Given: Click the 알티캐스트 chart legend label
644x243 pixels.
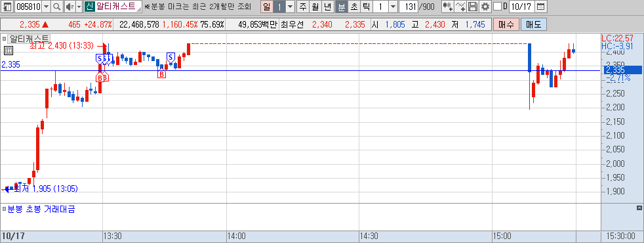Looking at the screenshot, I should pyautogui.click(x=29, y=39).
